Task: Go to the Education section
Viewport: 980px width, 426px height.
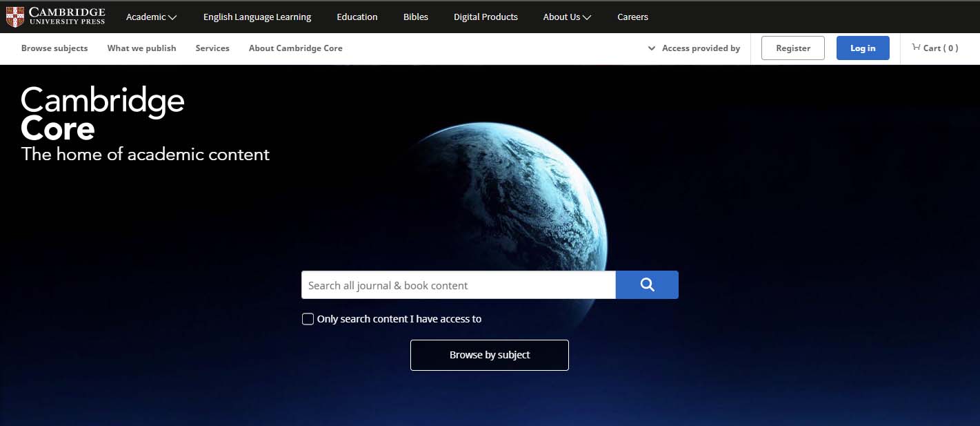Action: [357, 17]
